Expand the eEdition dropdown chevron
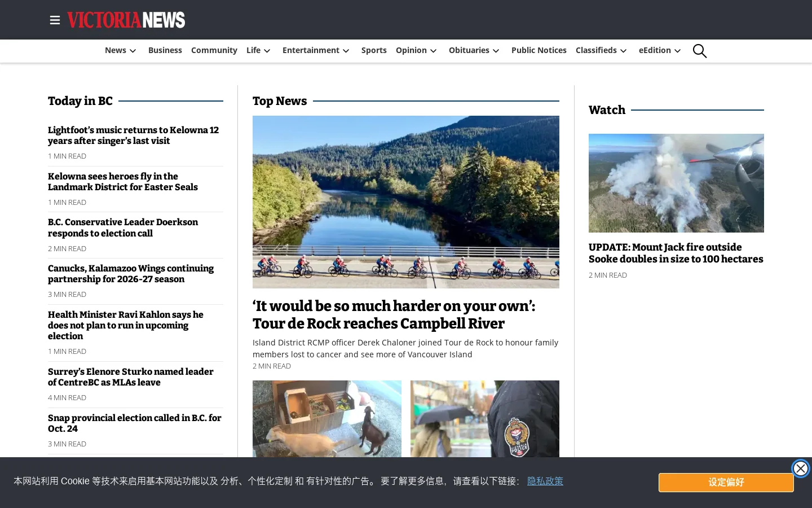This screenshot has width=812, height=508. click(678, 51)
